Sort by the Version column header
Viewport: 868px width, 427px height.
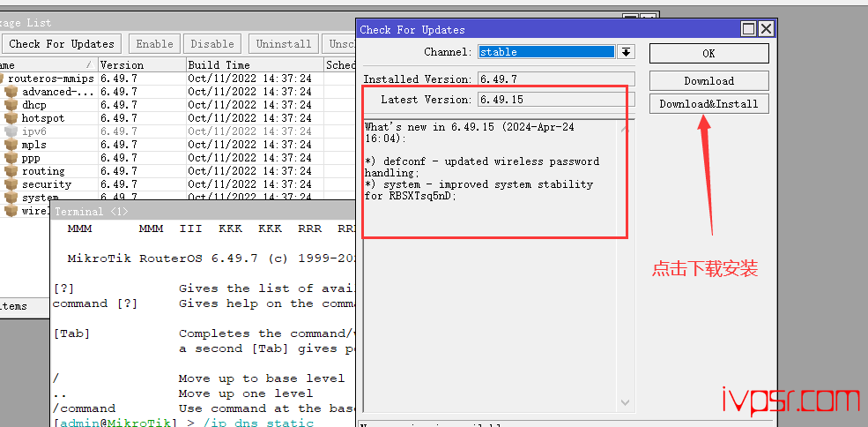[142, 65]
